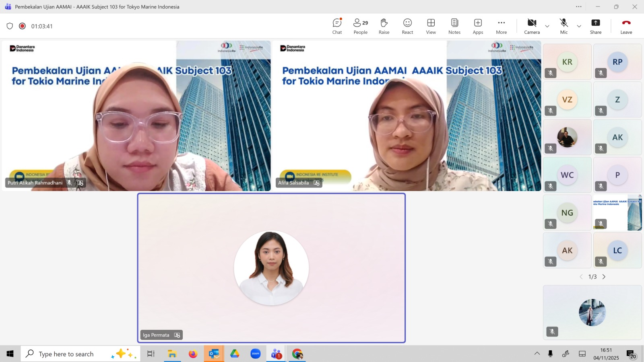Expand the Camera options arrow

(x=547, y=26)
